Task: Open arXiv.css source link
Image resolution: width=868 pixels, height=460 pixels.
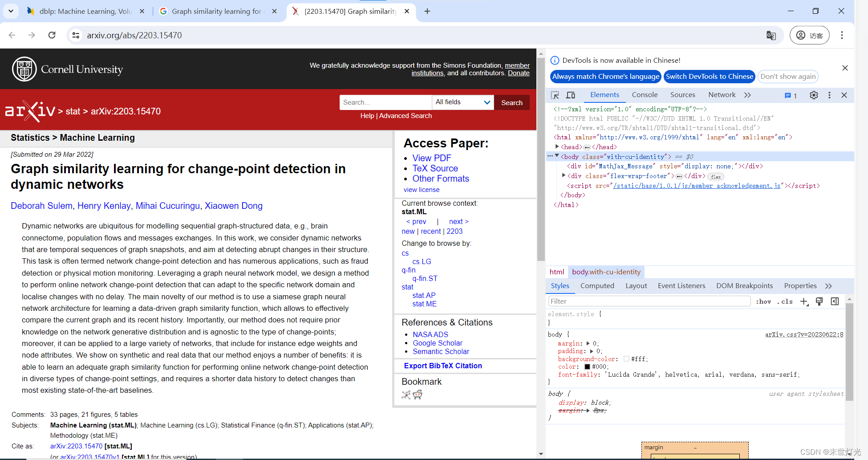Action: 804,334
